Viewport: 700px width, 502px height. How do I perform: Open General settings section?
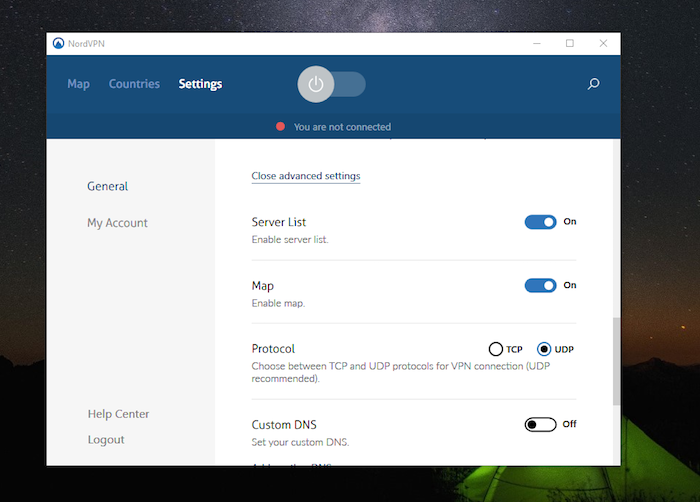pyautogui.click(x=108, y=186)
